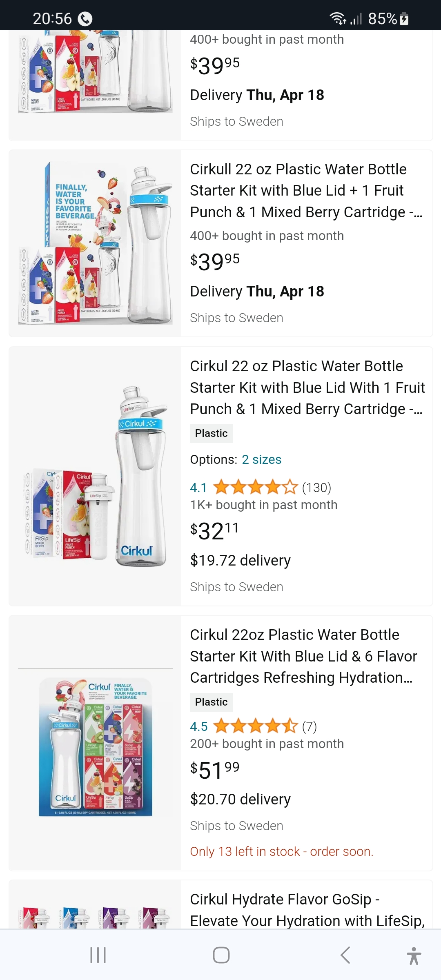Tap the 6 flavor cartridges kit thumbnail
The width and height of the screenshot is (441, 980).
tap(95, 743)
